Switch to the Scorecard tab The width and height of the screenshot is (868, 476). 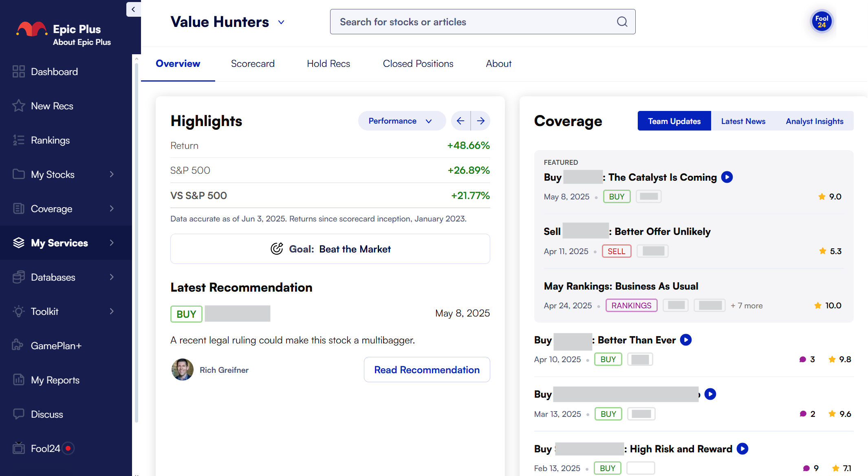(253, 64)
